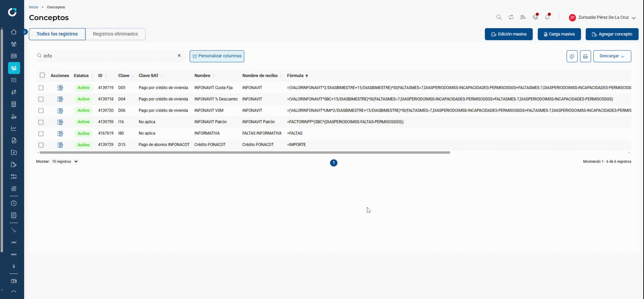Image resolution: width=644 pixels, height=299 pixels.
Task: Switch to Registros eliminados tab
Action: [115, 34]
